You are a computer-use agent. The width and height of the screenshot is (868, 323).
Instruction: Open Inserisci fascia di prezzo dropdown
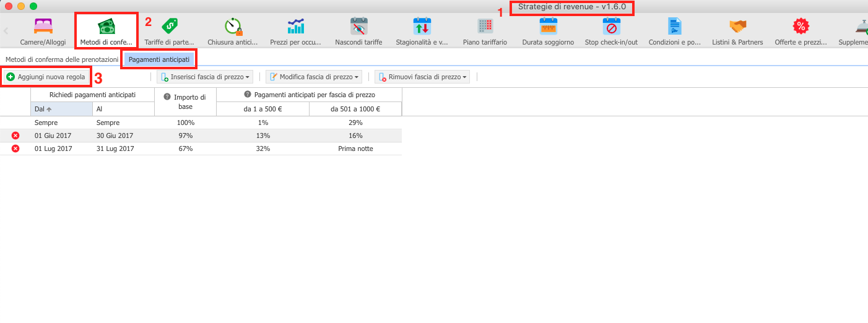click(x=205, y=77)
